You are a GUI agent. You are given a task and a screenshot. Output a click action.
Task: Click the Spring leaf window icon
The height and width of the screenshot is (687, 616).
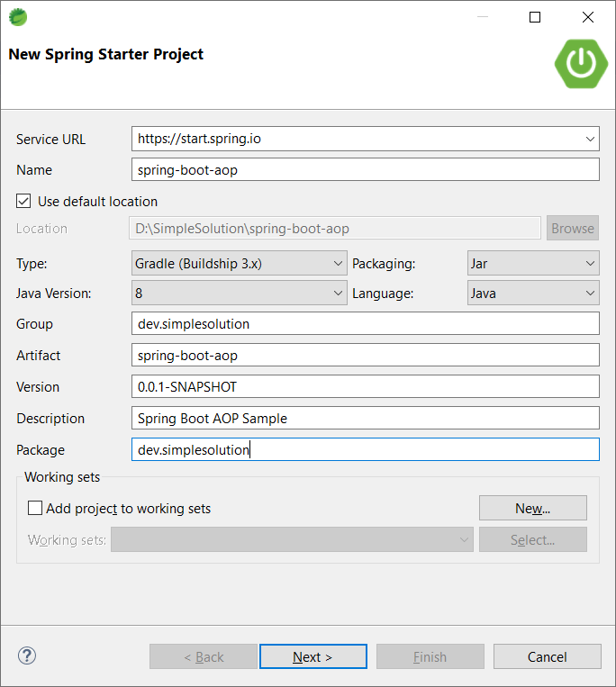click(18, 17)
